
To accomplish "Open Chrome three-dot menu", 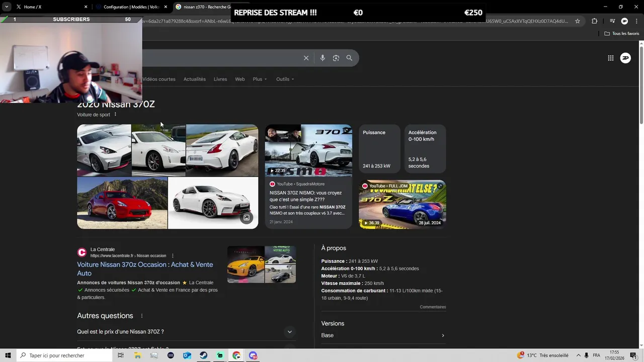I will point(636,21).
